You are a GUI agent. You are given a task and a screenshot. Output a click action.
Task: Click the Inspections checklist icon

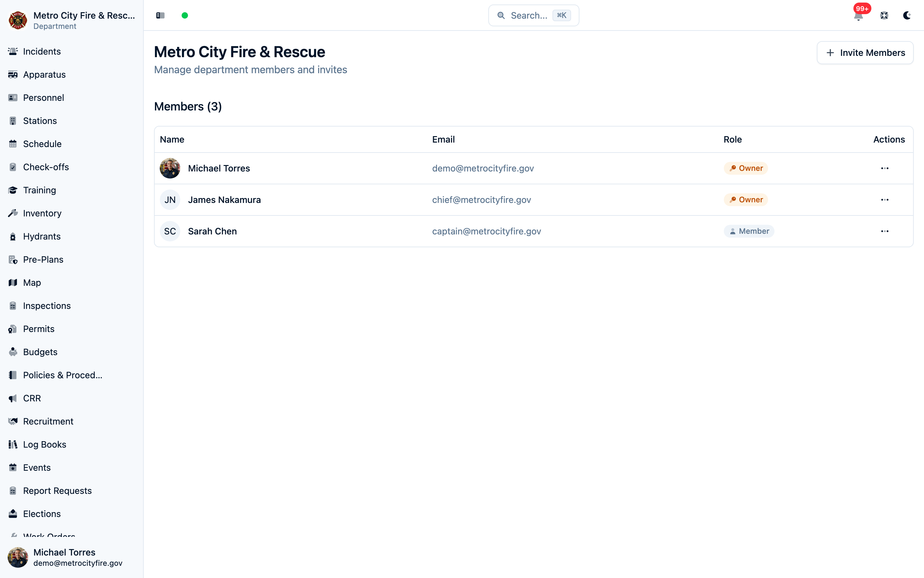pos(13,306)
